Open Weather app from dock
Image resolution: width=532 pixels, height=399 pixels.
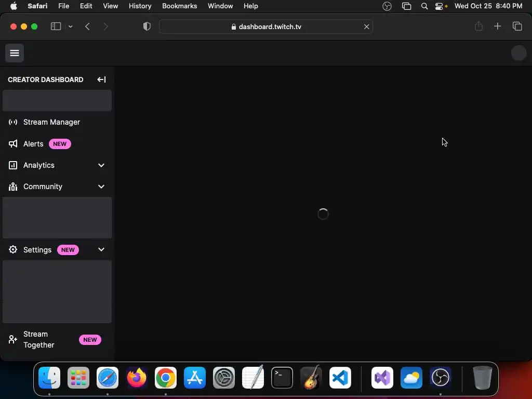pyautogui.click(x=411, y=377)
